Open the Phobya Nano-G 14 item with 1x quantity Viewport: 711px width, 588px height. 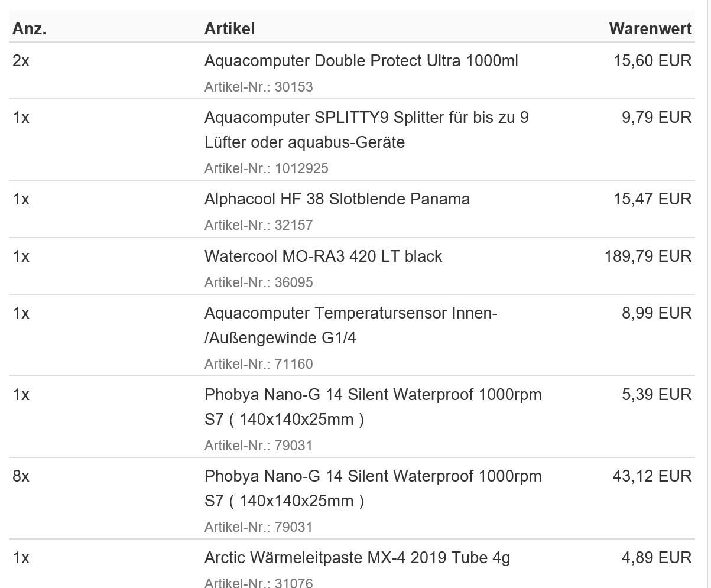pos(373,407)
